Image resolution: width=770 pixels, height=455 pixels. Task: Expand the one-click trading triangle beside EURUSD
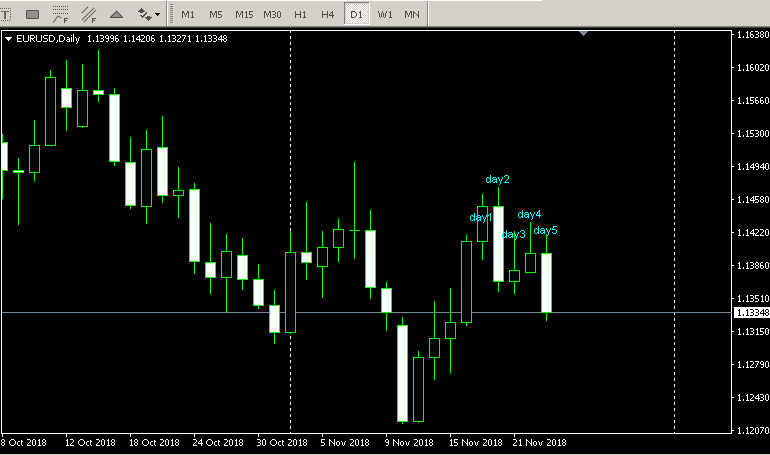8,39
